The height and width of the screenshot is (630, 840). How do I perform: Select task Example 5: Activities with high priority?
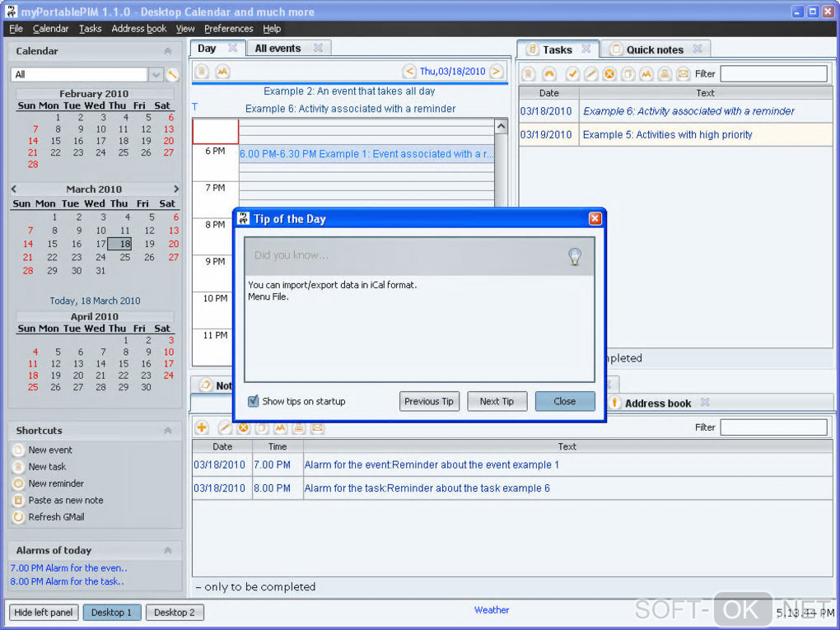(x=675, y=134)
